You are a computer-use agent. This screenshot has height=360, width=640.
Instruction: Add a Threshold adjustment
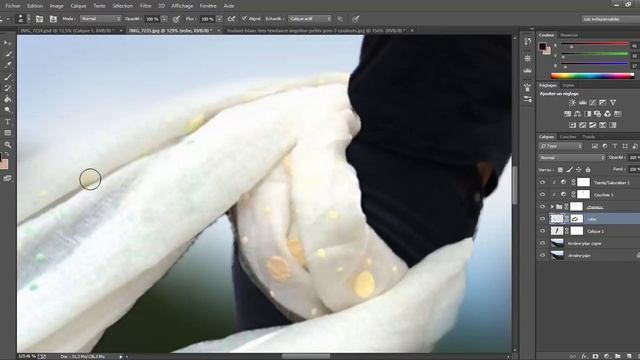(592, 125)
